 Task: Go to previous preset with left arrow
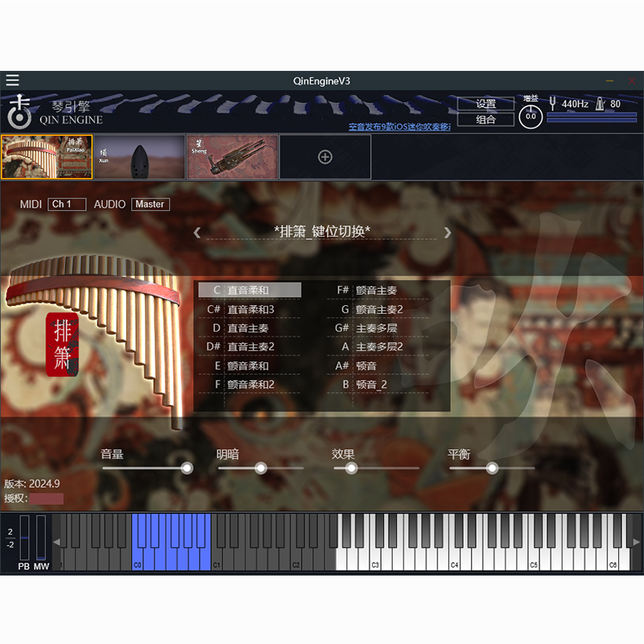197,233
